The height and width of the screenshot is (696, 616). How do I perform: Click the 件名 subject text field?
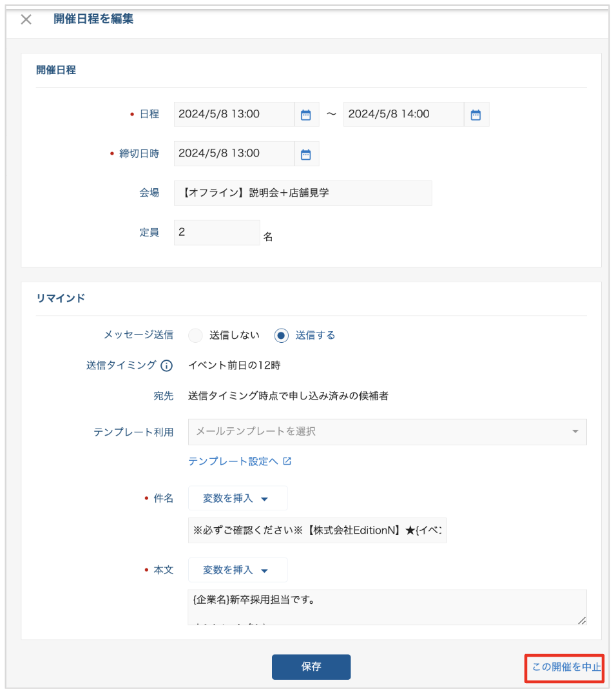point(316,530)
